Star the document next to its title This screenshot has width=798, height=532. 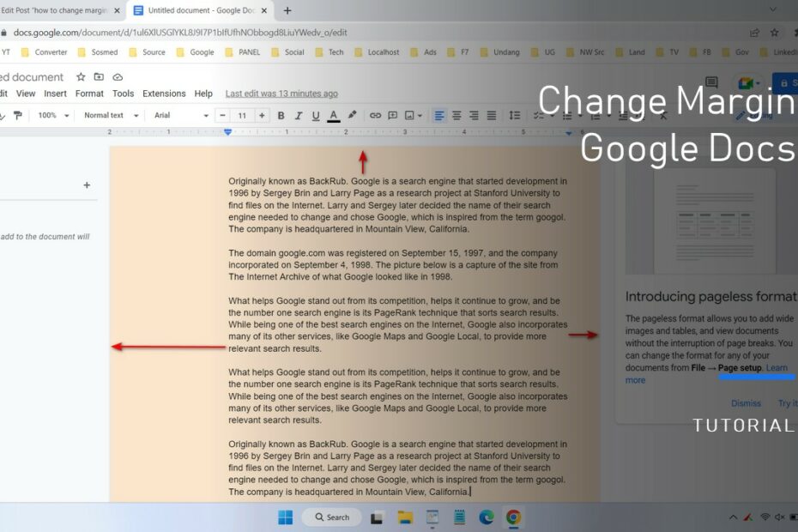click(x=81, y=77)
